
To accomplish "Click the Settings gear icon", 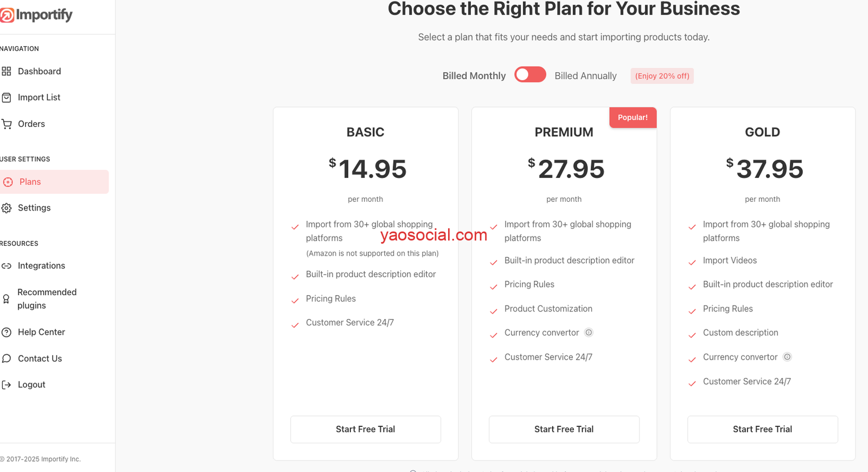I will (7, 208).
